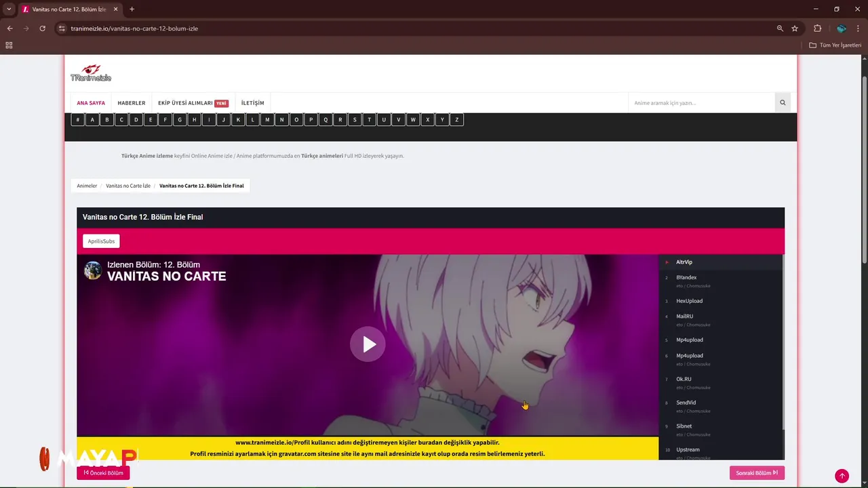Click inside the anime search field
Screen dimensions: 868x488
[701, 103]
